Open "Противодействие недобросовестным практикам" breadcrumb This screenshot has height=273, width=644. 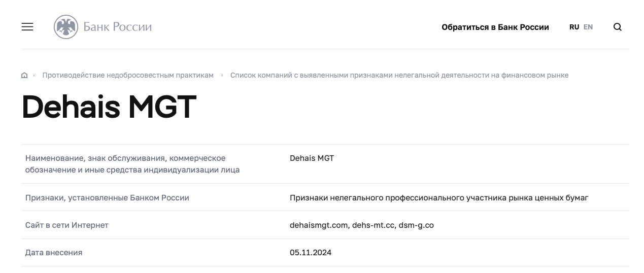pos(128,76)
